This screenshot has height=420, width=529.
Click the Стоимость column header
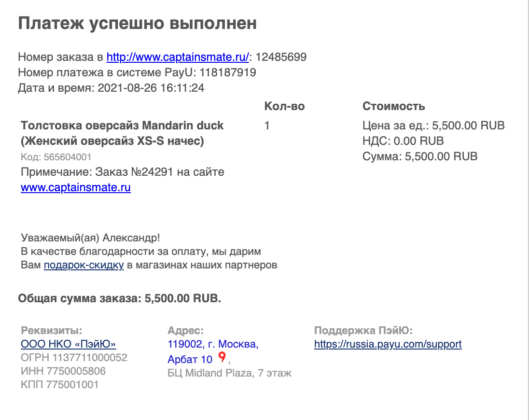coord(394,106)
